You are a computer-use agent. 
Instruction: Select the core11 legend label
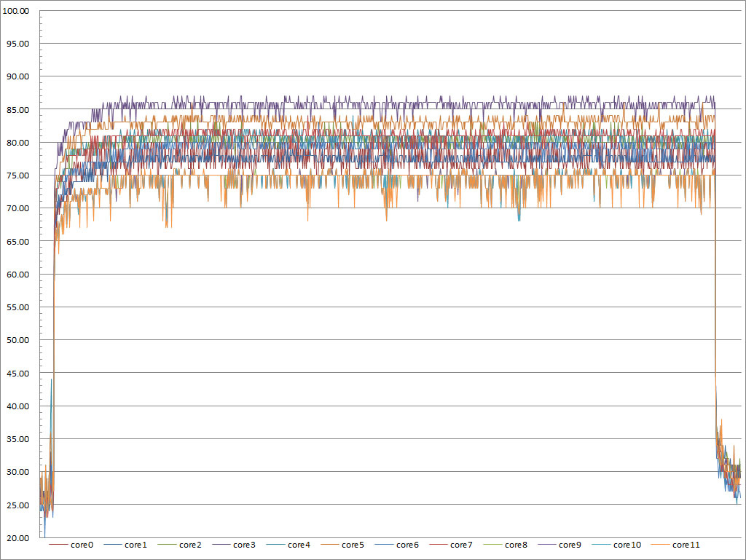point(686,545)
